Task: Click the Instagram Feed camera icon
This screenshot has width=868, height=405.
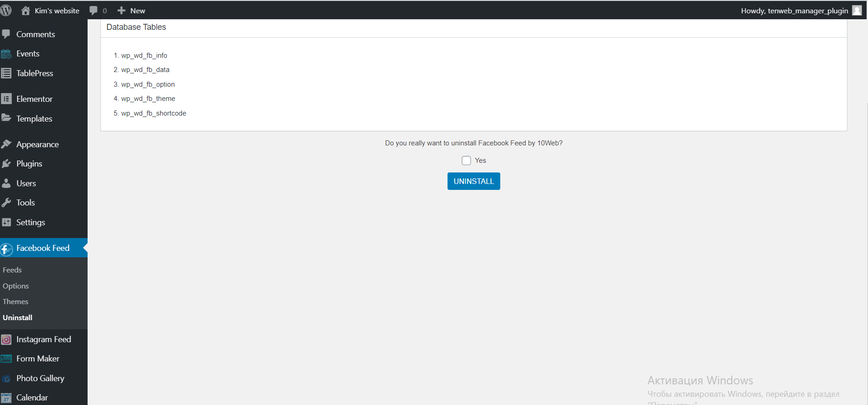Action: (6, 339)
